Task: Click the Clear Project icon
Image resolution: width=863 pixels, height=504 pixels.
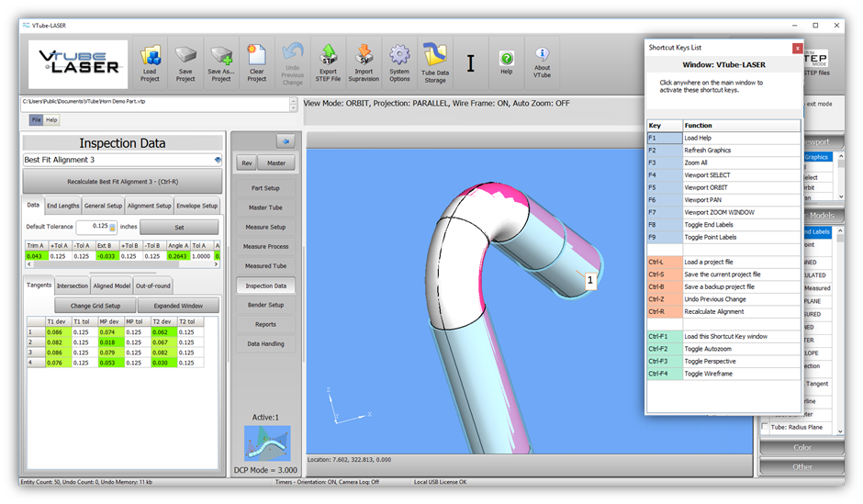Action: pos(257,62)
